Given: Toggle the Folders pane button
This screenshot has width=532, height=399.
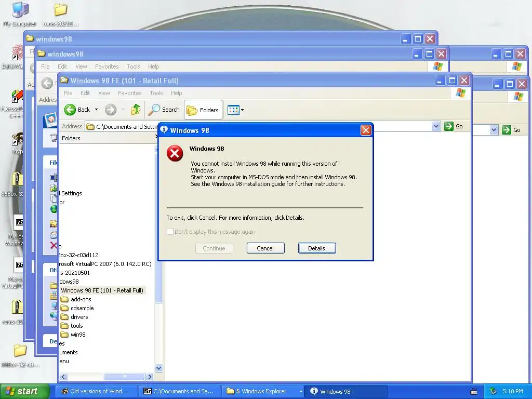Looking at the screenshot, I should point(203,110).
